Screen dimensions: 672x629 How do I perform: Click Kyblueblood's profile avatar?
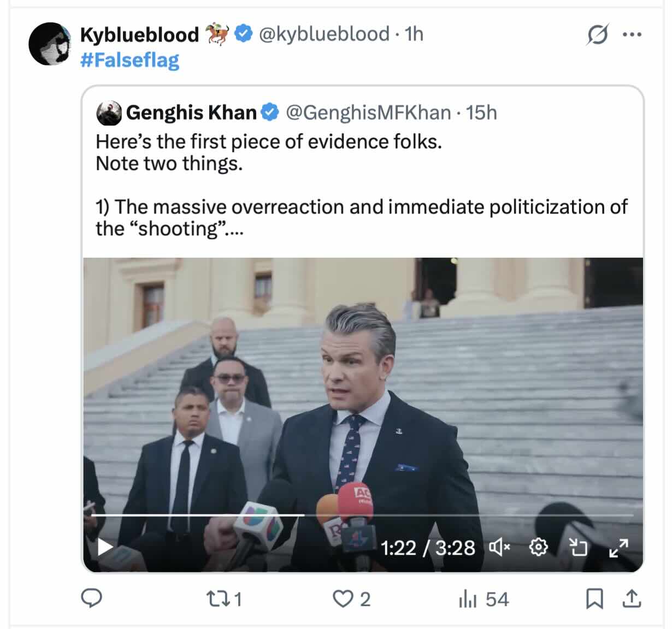50,44
